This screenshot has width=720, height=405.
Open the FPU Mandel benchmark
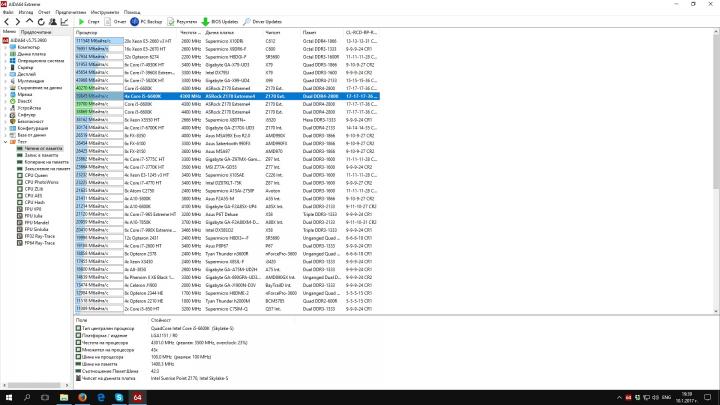click(x=36, y=223)
